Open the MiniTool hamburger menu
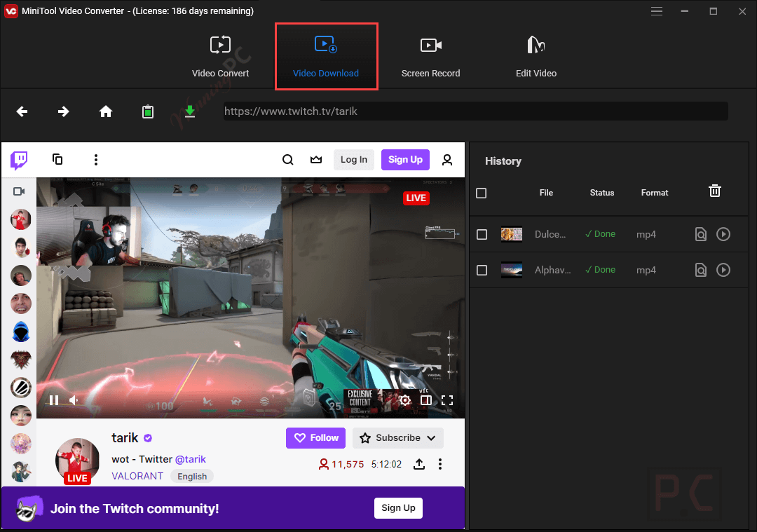This screenshot has height=532, width=757. [x=657, y=11]
